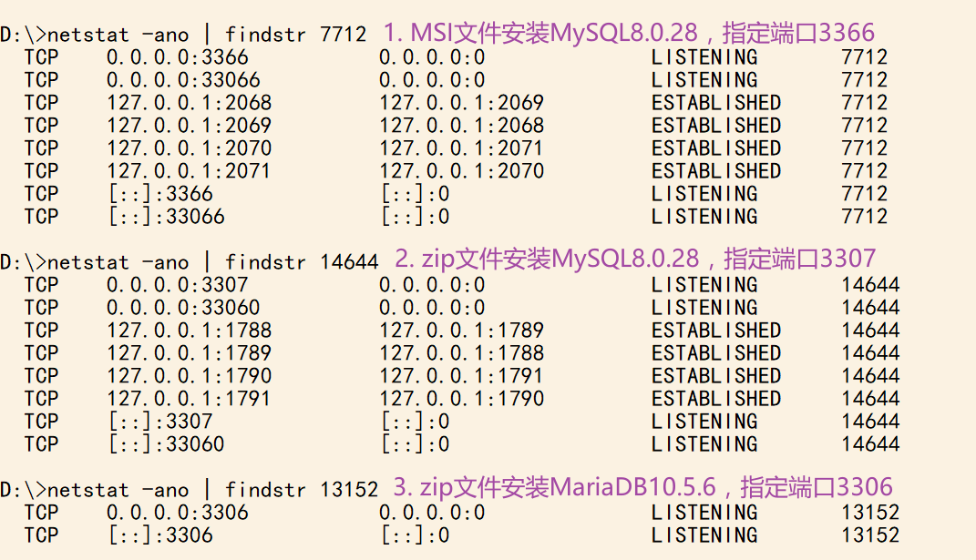Click the command line 'netstat -ano | findstr 14644'
Image resolution: width=976 pixels, height=560 pixels.
(x=213, y=262)
